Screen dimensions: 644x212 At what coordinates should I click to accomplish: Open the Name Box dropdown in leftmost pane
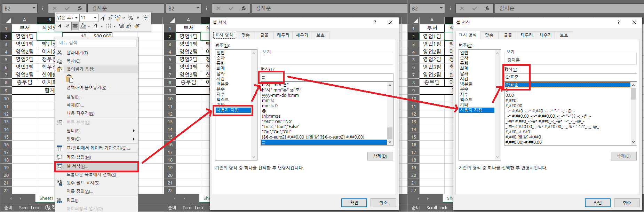pos(34,8)
